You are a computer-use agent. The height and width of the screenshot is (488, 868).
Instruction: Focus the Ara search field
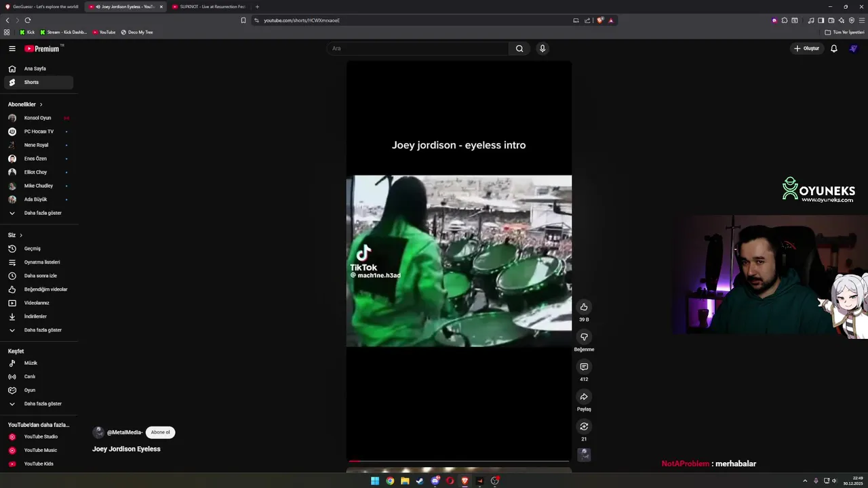pyautogui.click(x=418, y=49)
